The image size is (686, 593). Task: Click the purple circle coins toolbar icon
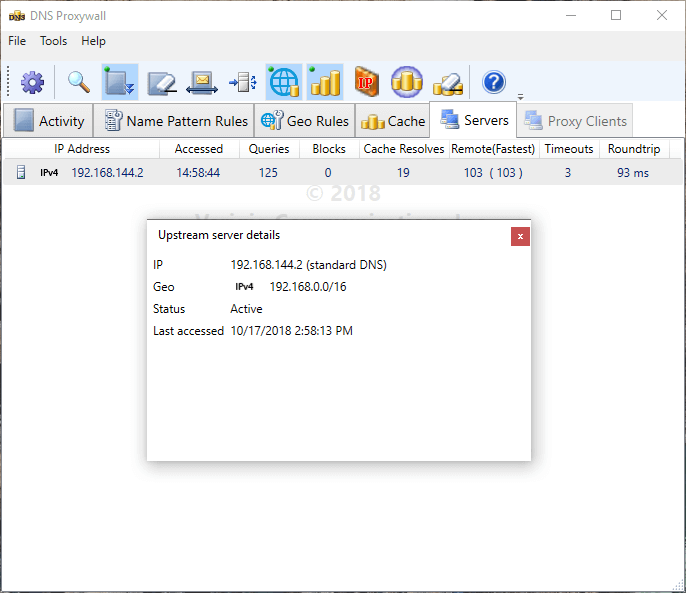pyautogui.click(x=407, y=82)
